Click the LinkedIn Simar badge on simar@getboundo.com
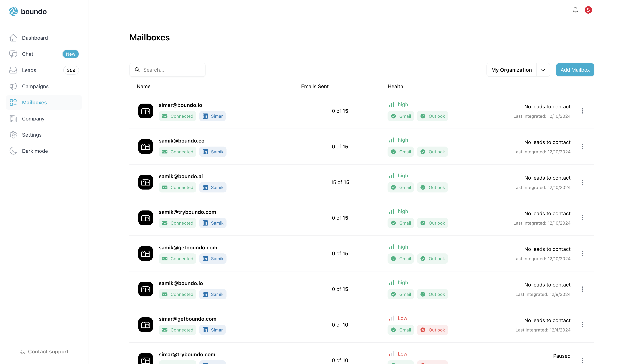Image resolution: width=635 pixels, height=364 pixels. pyautogui.click(x=212, y=330)
